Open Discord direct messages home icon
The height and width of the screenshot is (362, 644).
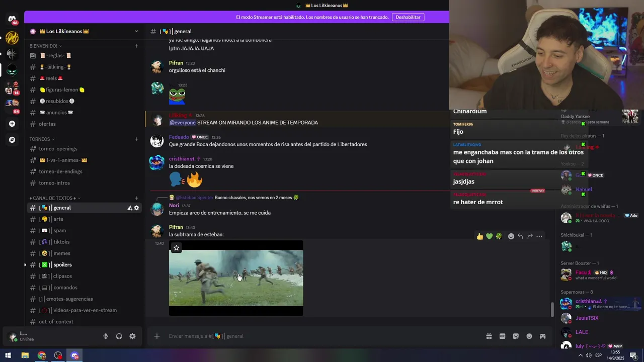(x=12, y=19)
